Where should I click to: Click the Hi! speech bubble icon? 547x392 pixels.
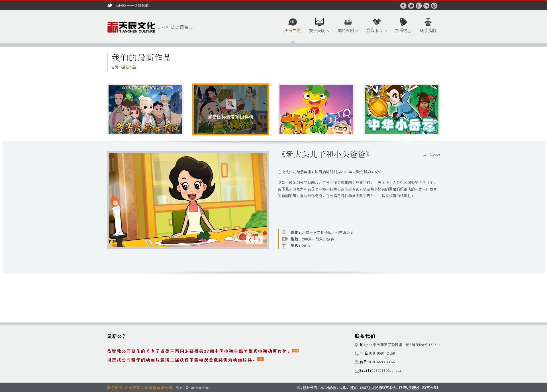293,22
